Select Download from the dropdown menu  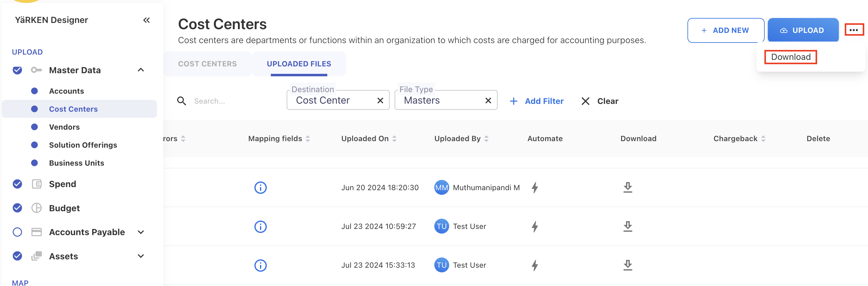coord(790,57)
